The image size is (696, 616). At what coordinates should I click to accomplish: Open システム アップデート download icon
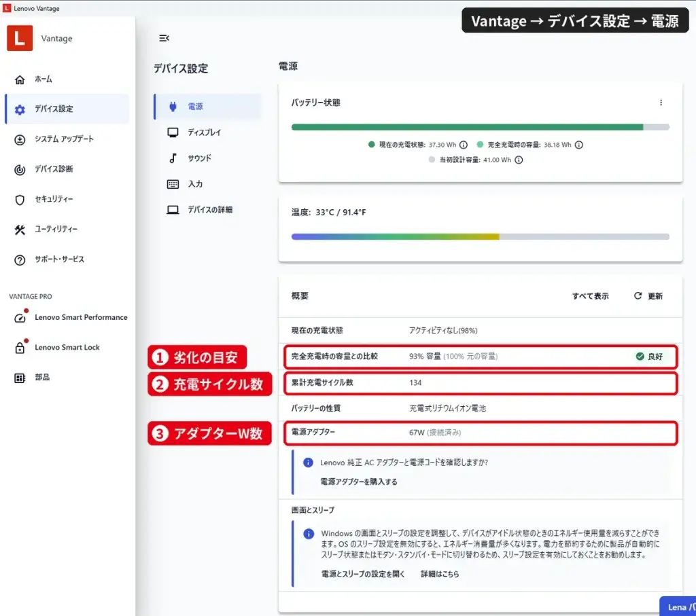[x=20, y=140]
